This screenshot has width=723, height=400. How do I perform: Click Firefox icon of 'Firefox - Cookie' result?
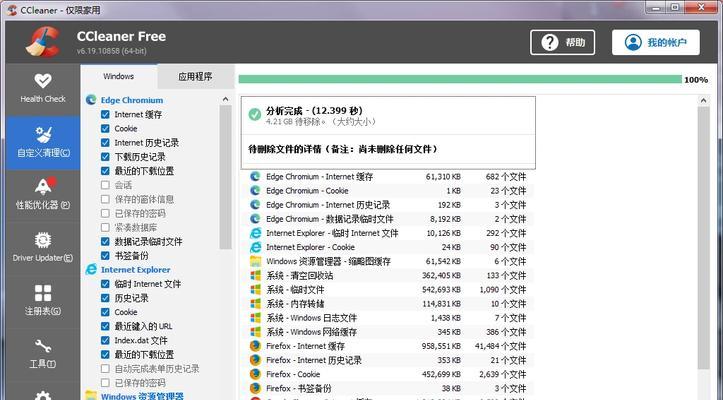pos(255,374)
